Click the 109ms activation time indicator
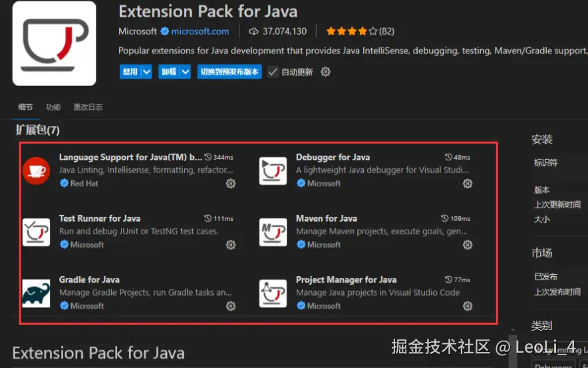Screen dimensions: 588x368 coord(456,218)
